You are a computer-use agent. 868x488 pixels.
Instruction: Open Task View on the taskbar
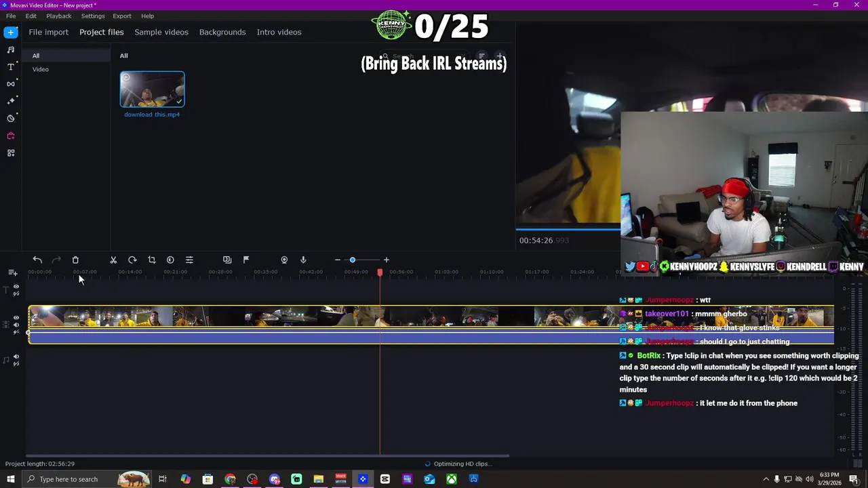pos(163,479)
